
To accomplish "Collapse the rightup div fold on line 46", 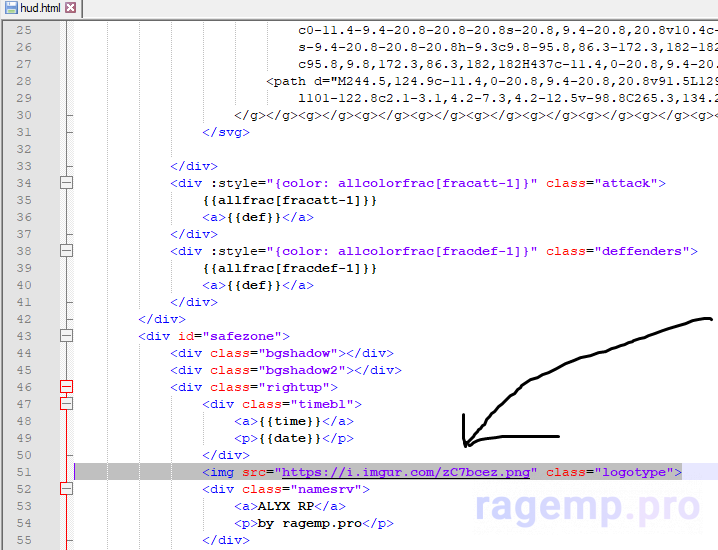I will 67,387.
